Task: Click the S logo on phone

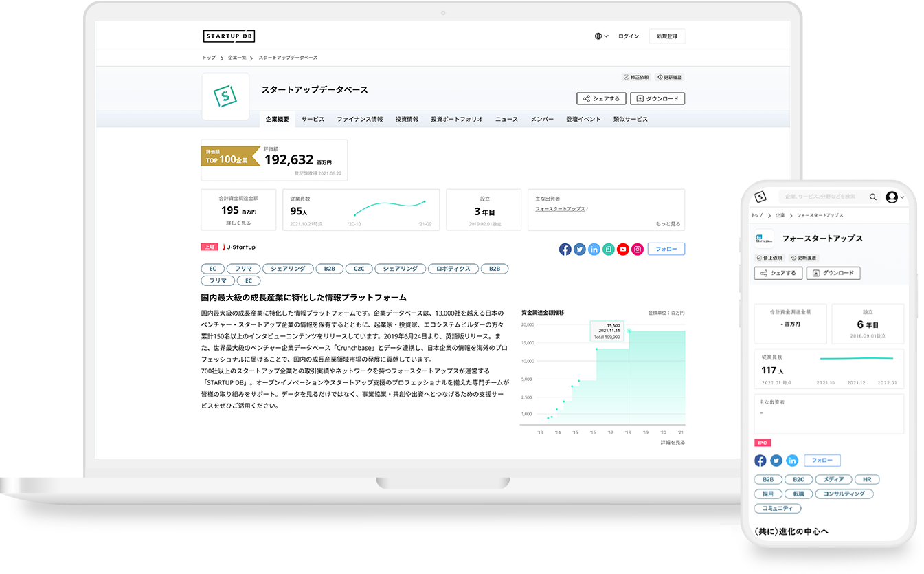Action: (x=760, y=197)
